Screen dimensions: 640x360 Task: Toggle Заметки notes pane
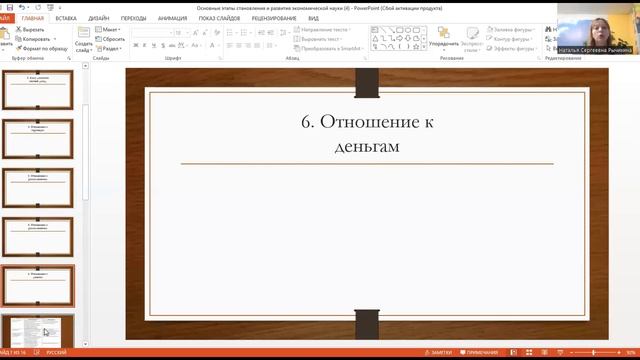coord(438,352)
